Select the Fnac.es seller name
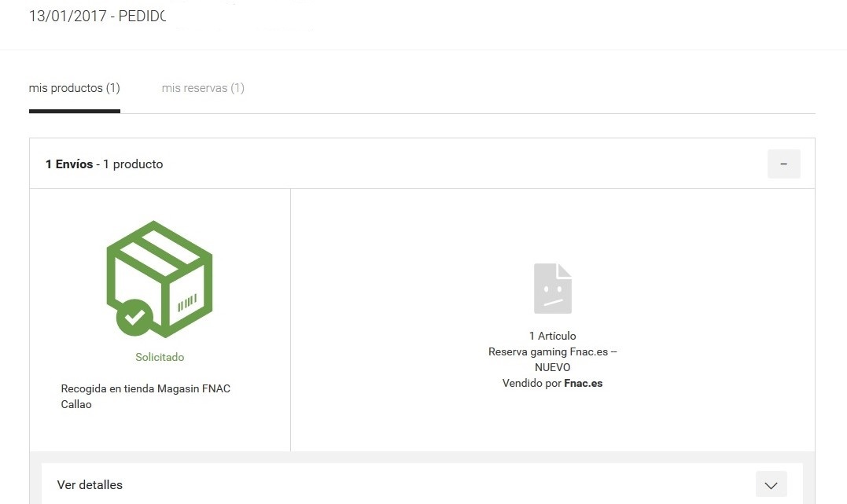This screenshot has height=504, width=847. pyautogui.click(x=584, y=383)
